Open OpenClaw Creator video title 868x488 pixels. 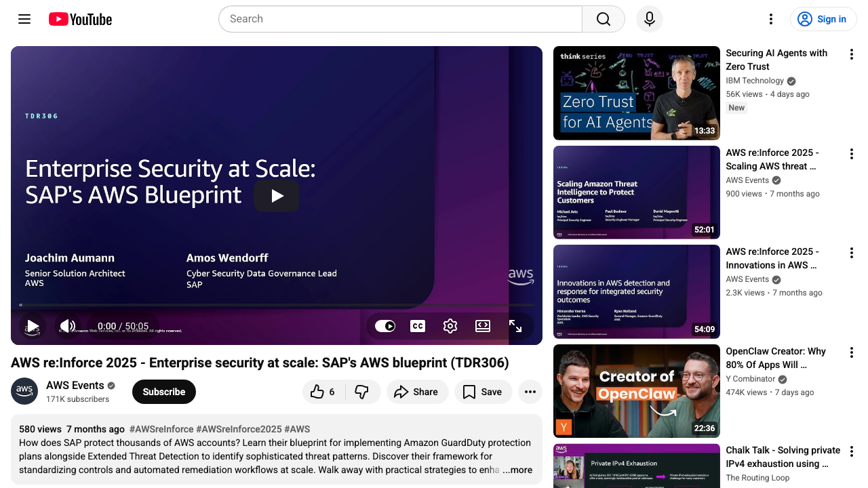tap(776, 358)
